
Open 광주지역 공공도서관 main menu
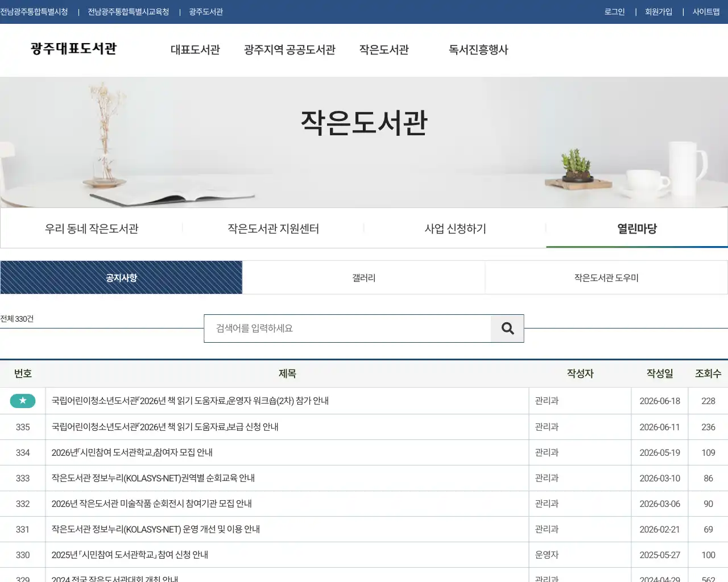coord(289,50)
